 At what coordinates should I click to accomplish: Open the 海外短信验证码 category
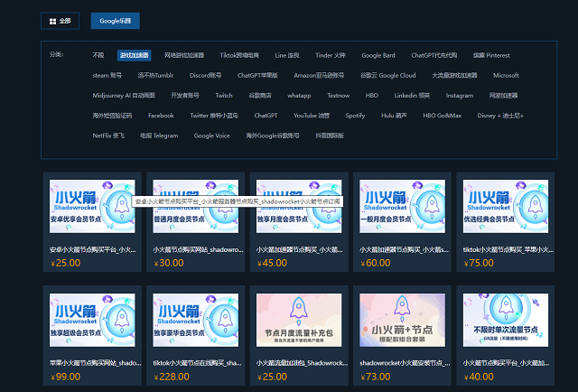pyautogui.click(x=112, y=116)
